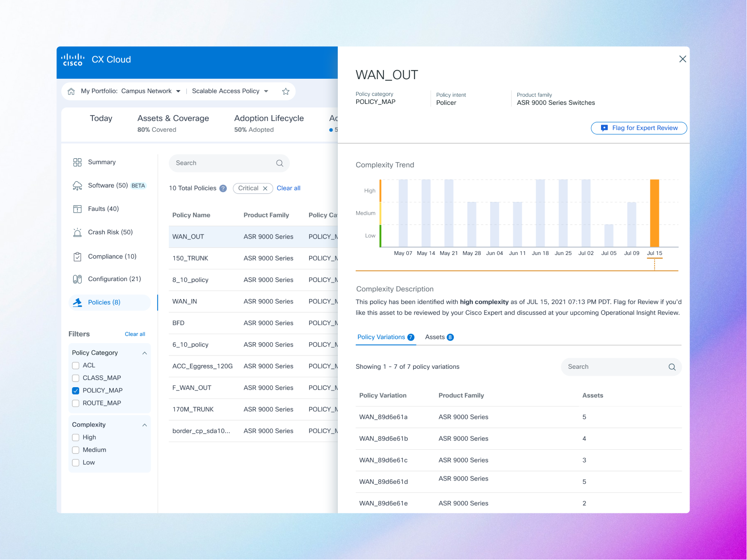
Task: Select the Jul 05 bar in trend chart
Action: (608, 236)
